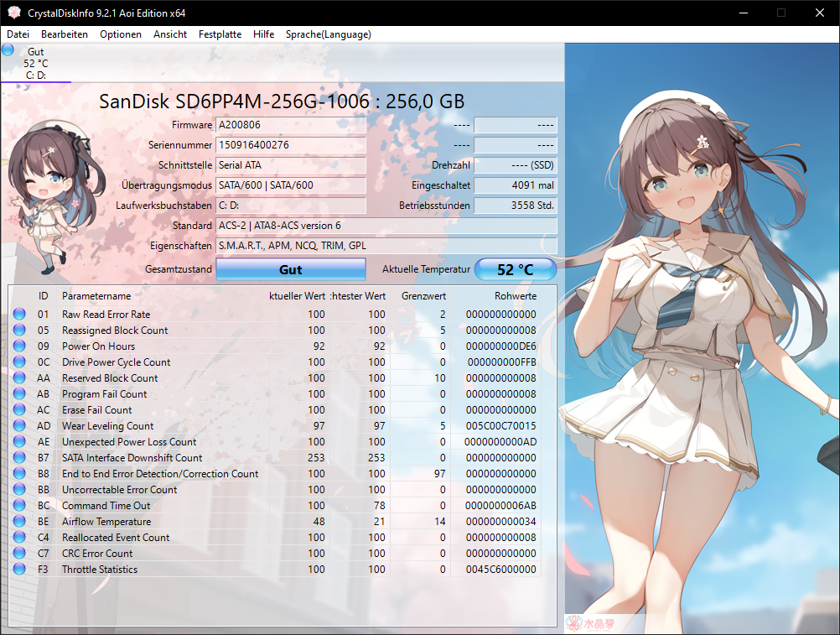Viewport: 840px width, 635px height.
Task: Click the Throttle Statistics parameter name
Action: pos(100,569)
